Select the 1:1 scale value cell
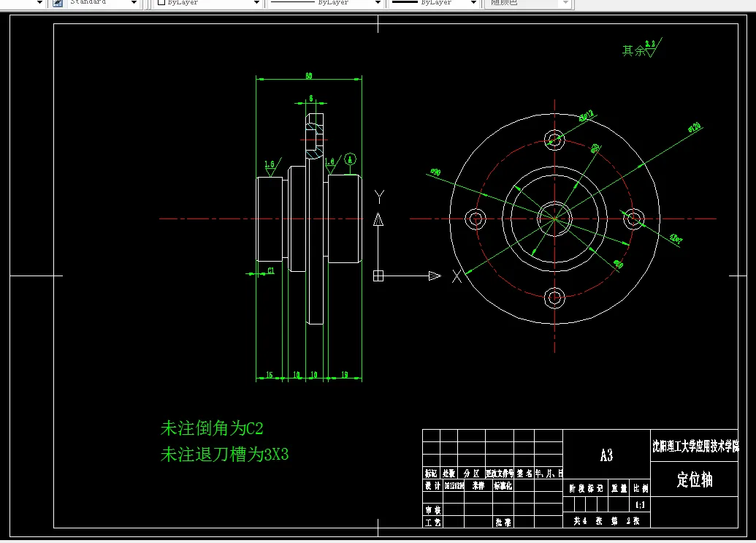Screen dimensions: 756x543 [640, 505]
